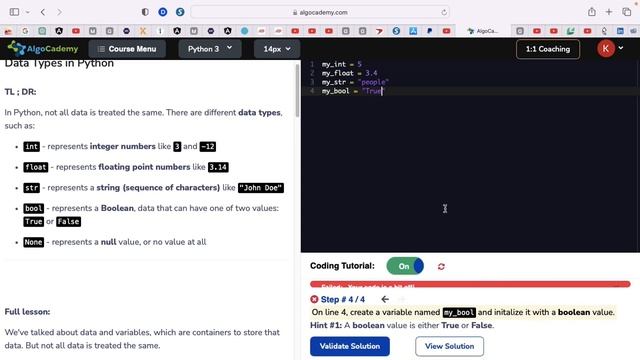Viewport: 640px width, 360px height.
Task: Click the "John Doe" example string
Action: click(x=261, y=188)
